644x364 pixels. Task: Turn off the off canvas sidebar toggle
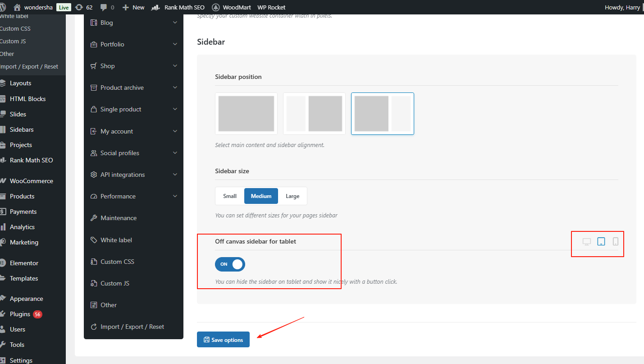pyautogui.click(x=230, y=264)
